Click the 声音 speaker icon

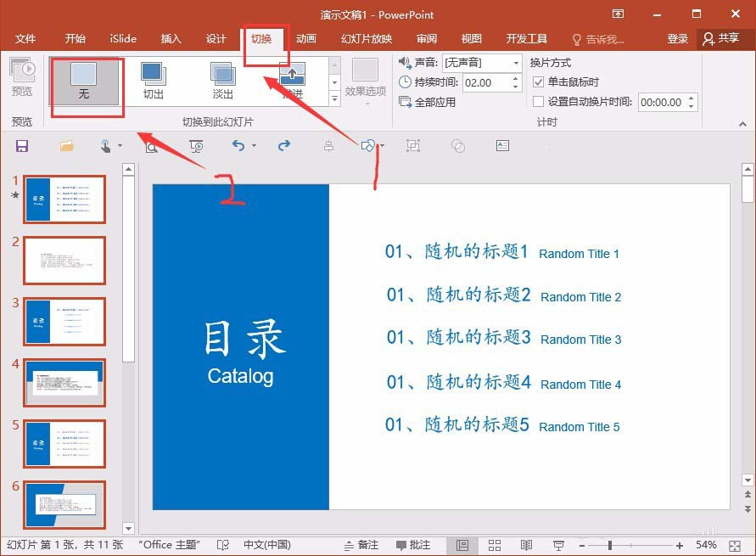point(405,61)
